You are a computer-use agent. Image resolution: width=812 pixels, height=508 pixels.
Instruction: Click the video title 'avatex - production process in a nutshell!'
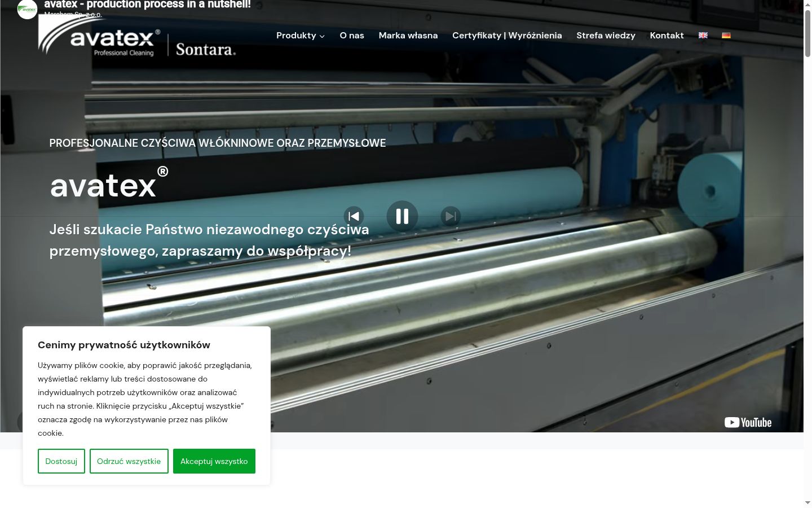click(147, 5)
